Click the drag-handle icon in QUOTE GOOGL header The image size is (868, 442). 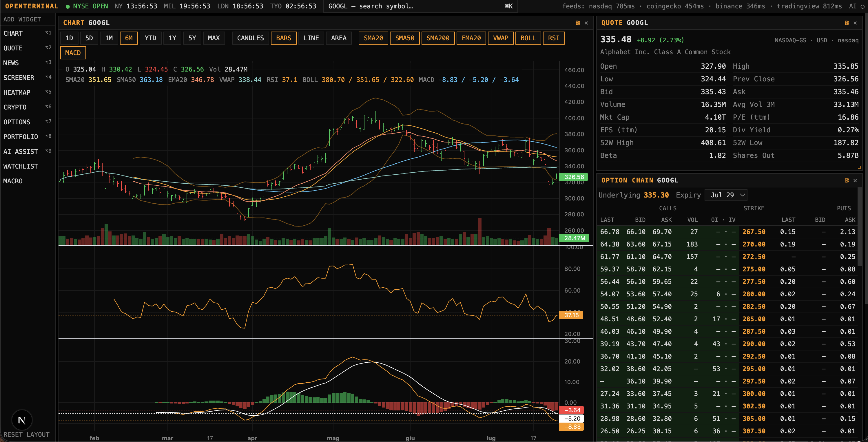click(x=847, y=23)
